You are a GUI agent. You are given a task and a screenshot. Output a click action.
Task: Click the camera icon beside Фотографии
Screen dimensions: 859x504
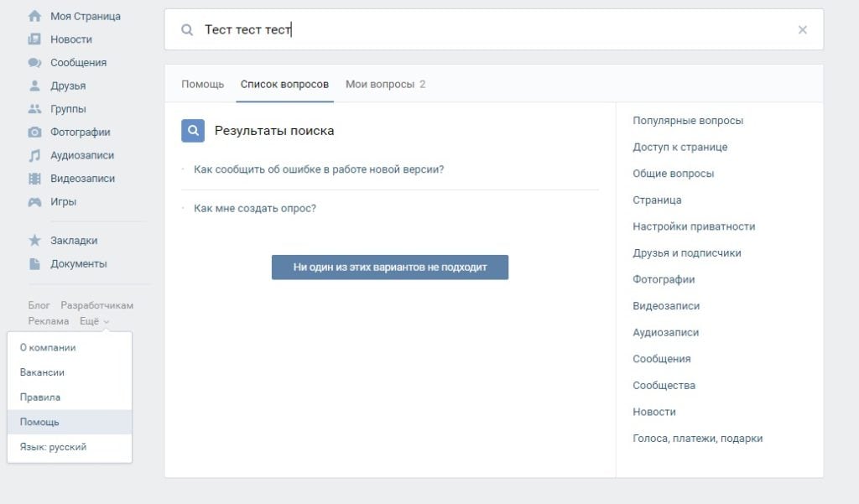[x=34, y=132]
